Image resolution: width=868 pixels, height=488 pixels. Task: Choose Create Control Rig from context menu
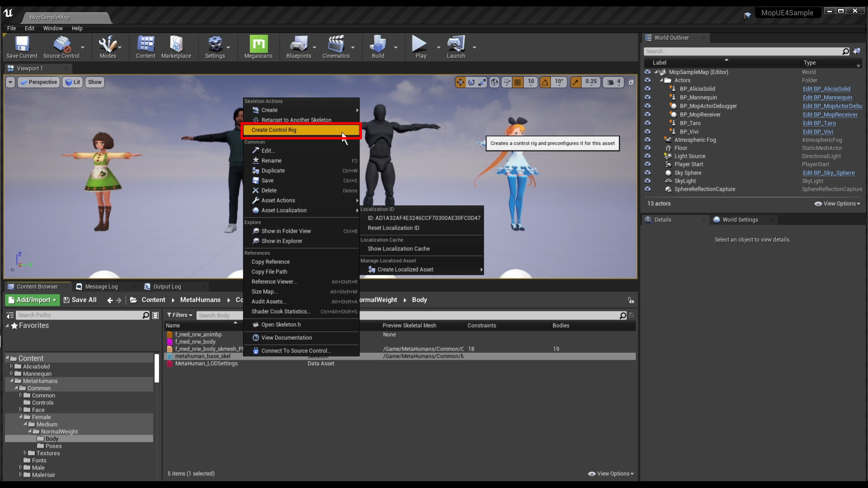point(301,130)
